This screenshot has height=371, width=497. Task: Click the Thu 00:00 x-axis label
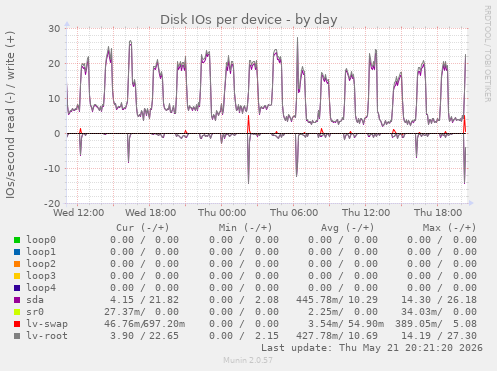(222, 213)
